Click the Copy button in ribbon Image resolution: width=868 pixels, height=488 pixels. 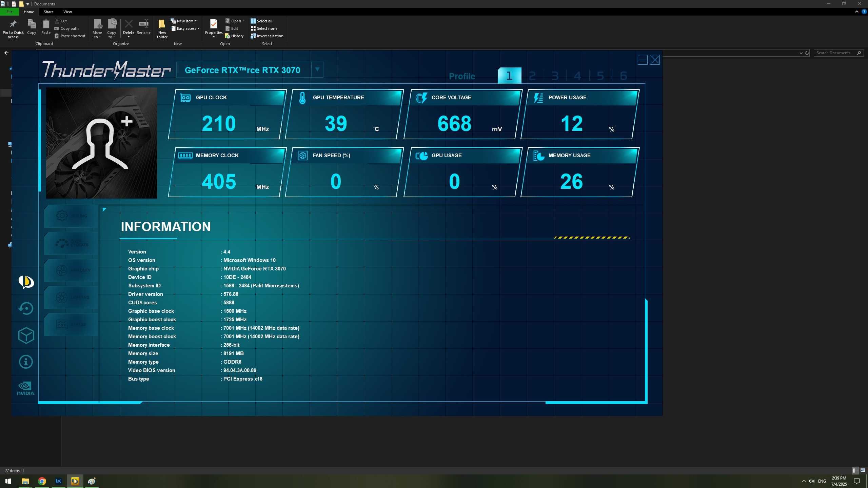click(32, 27)
